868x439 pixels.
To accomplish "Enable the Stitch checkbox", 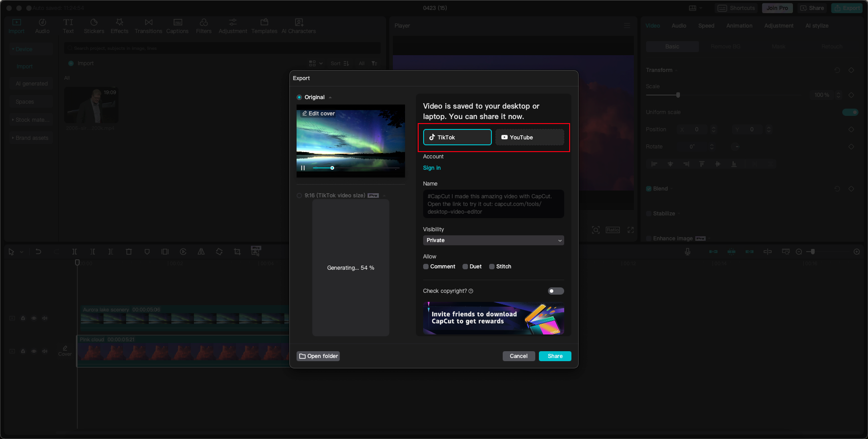I will (x=492, y=267).
